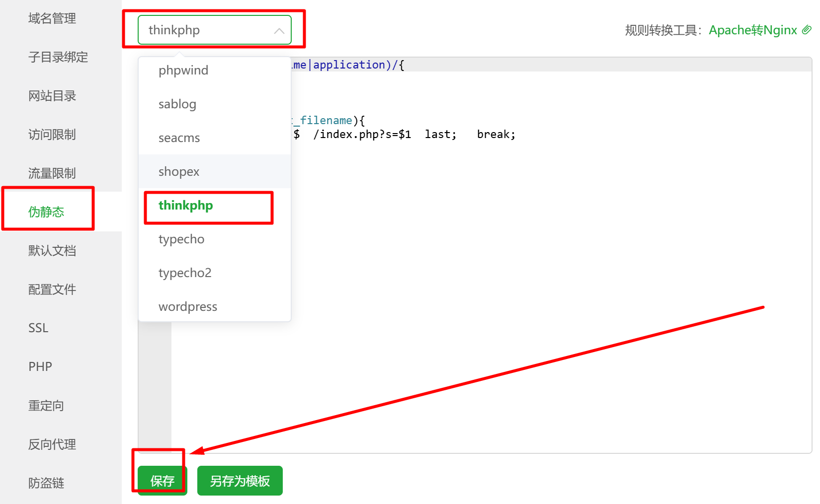Select shopex rewrite rule option
This screenshot has height=504, width=820.
[x=179, y=172]
